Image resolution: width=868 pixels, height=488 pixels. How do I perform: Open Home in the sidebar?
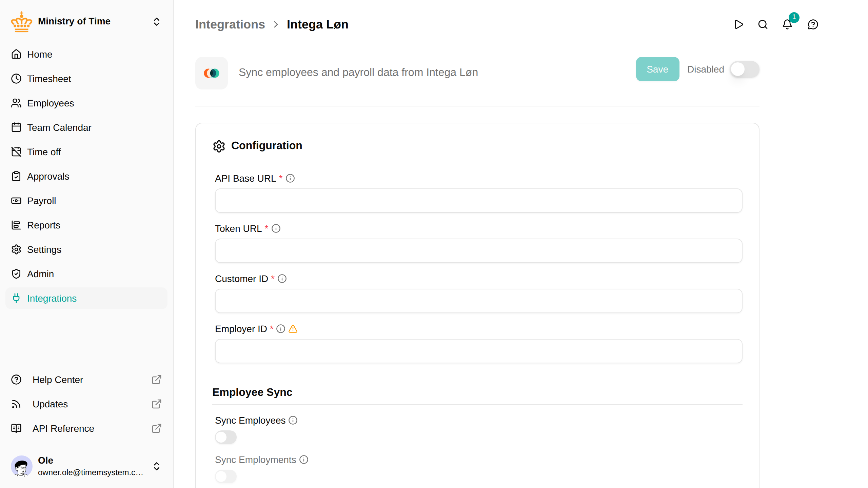pyautogui.click(x=86, y=54)
